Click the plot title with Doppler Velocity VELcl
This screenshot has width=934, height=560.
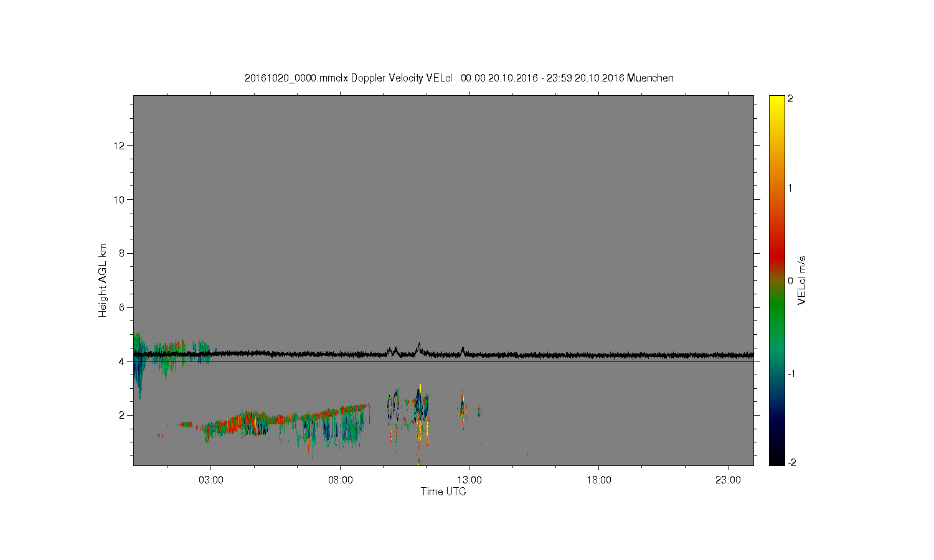459,78
